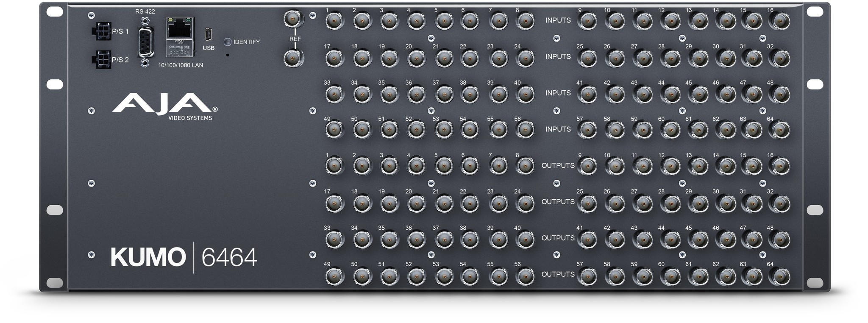This screenshot has height=323, width=868.
Task: Select input BNC connector 16
Action: [779, 20]
